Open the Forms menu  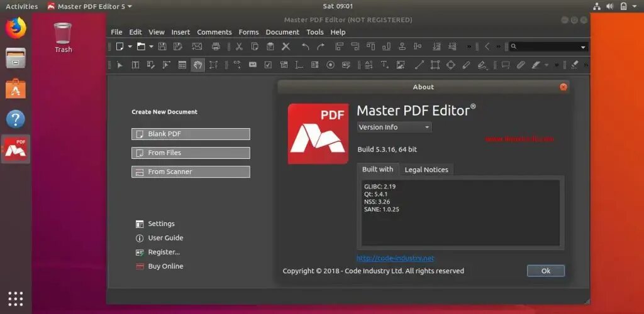(x=249, y=32)
